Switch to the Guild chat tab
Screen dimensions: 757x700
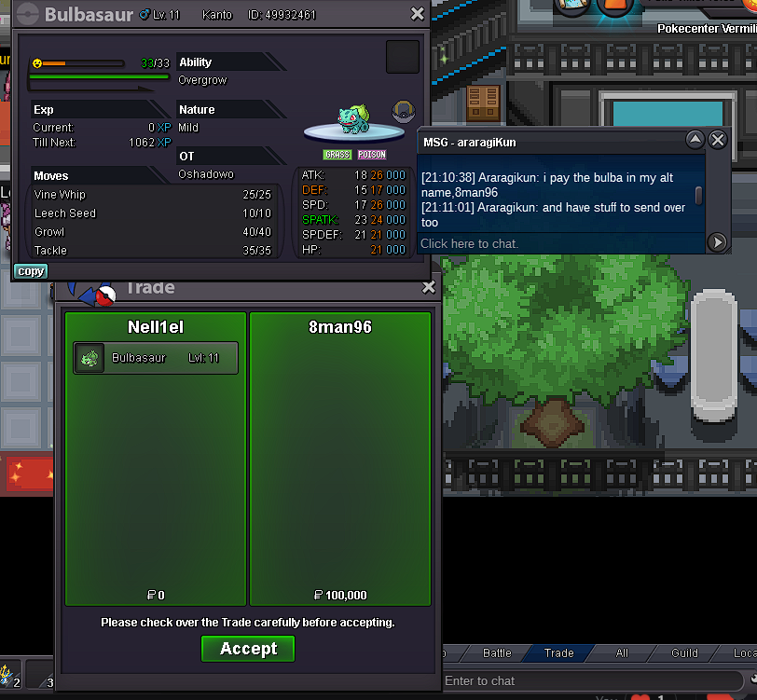pyautogui.click(x=684, y=653)
